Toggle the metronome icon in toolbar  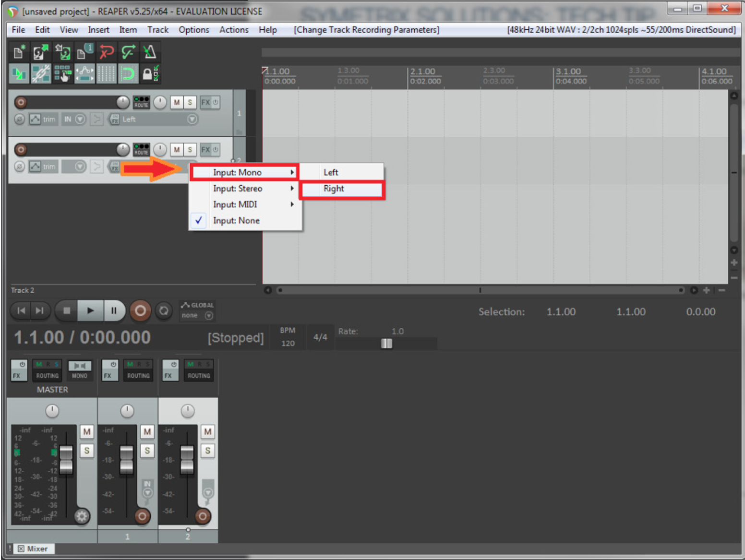150,52
